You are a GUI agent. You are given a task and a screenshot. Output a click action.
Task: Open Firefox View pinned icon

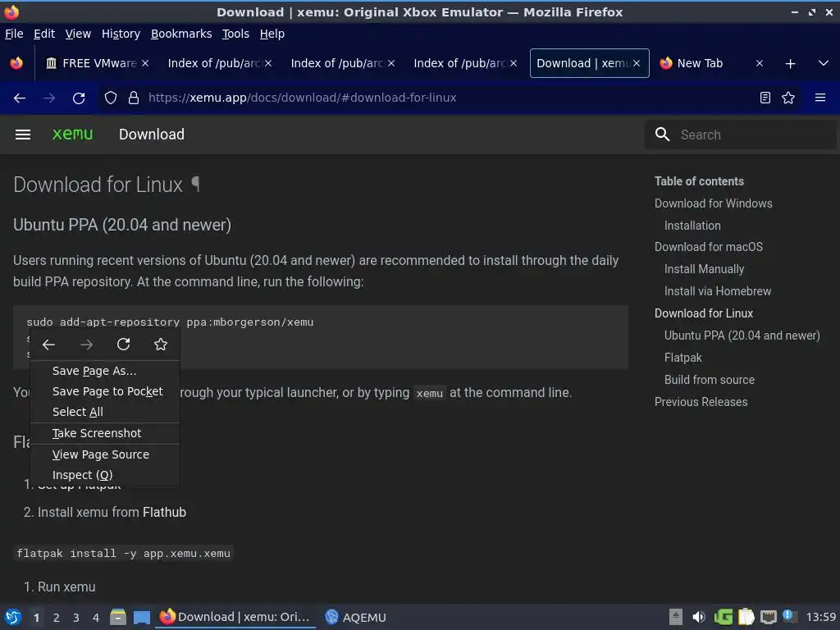[16, 63]
